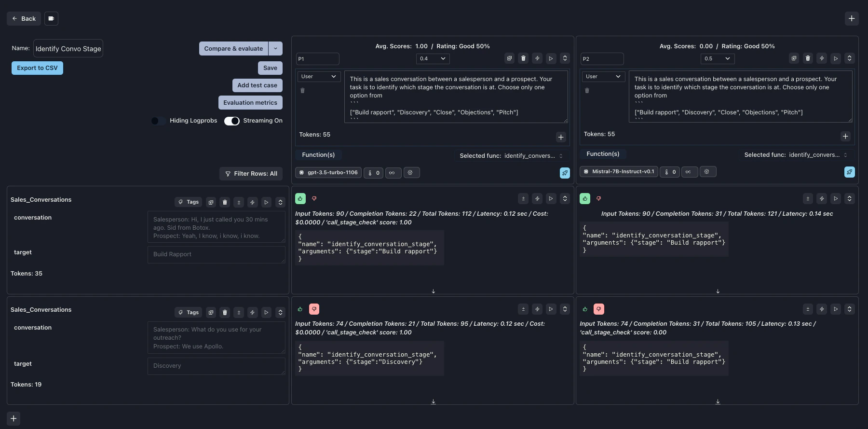Change the User role dropdown in P1
The width and height of the screenshot is (868, 429).
319,76
